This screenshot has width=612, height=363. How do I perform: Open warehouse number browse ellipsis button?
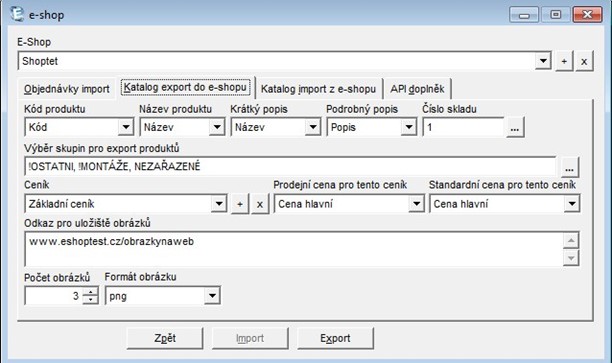[515, 128]
